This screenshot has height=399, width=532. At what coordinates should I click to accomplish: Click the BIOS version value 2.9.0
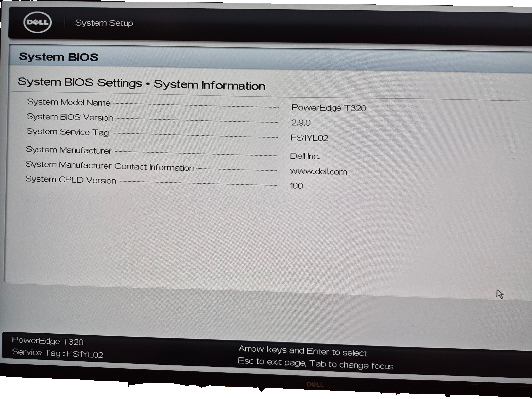pyautogui.click(x=301, y=123)
